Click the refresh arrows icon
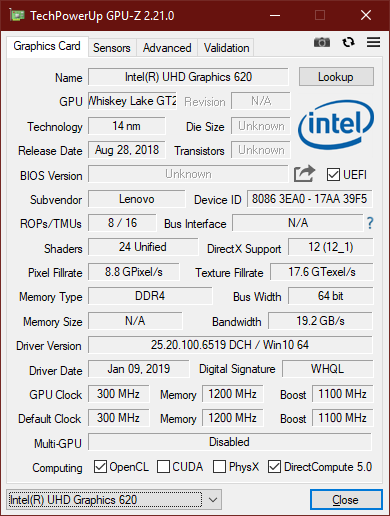The width and height of the screenshot is (390, 516). pos(348,42)
